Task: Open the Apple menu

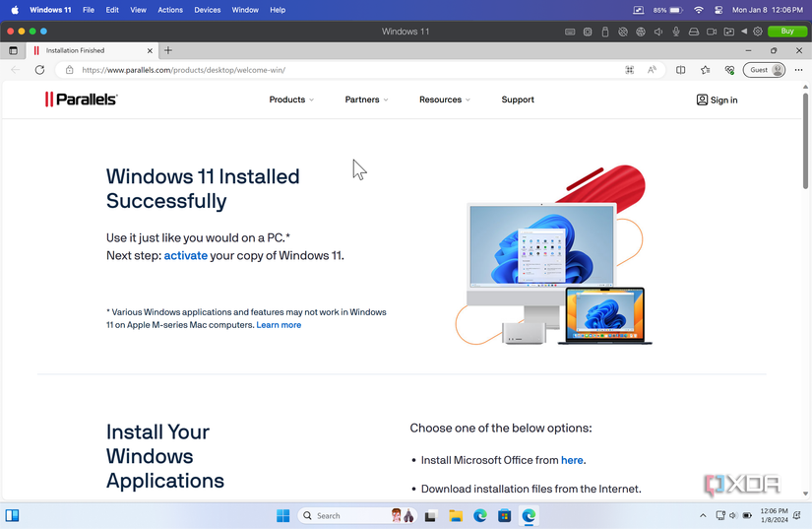Action: [x=15, y=10]
